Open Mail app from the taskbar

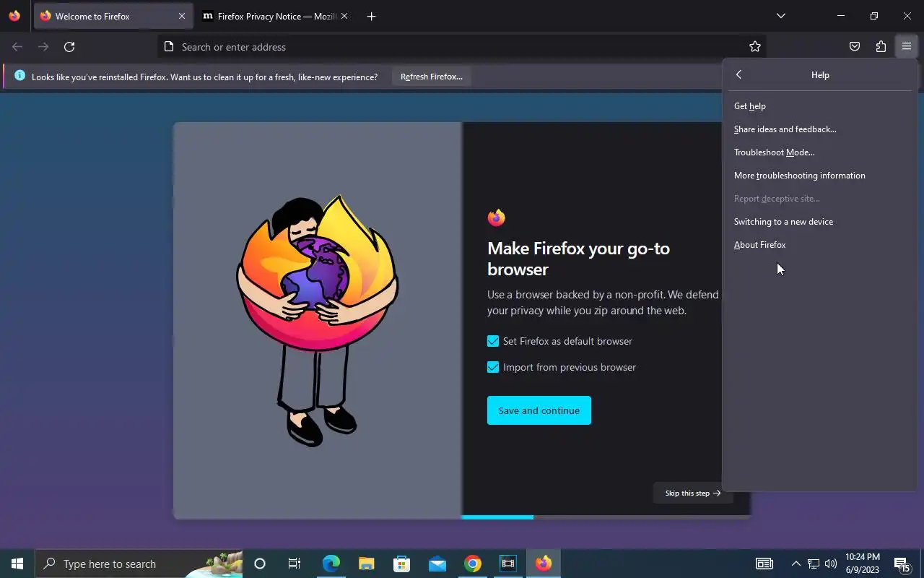(437, 564)
